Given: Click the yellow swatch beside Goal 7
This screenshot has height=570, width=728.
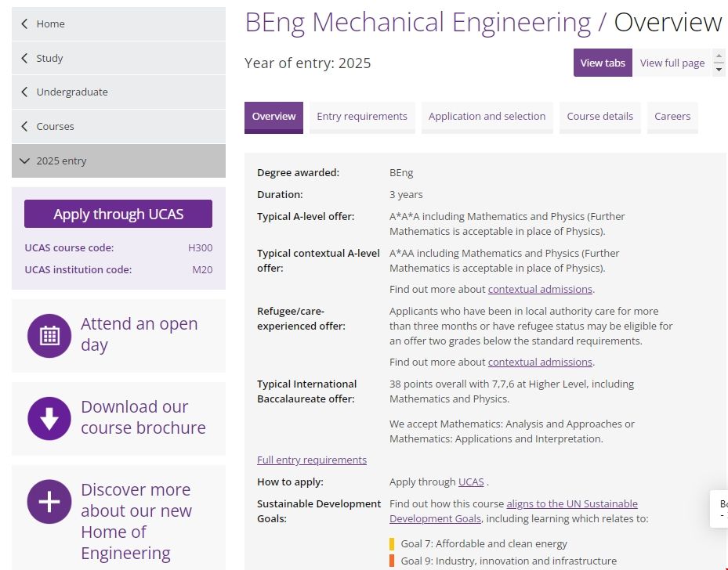Looking at the screenshot, I should (392, 543).
